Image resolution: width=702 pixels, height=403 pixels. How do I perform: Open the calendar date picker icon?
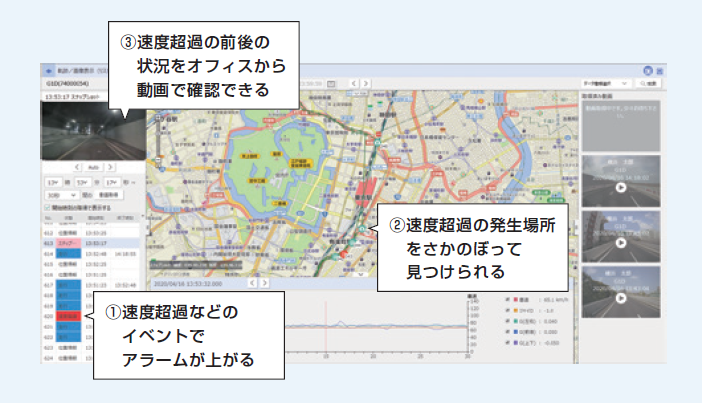(x=331, y=83)
